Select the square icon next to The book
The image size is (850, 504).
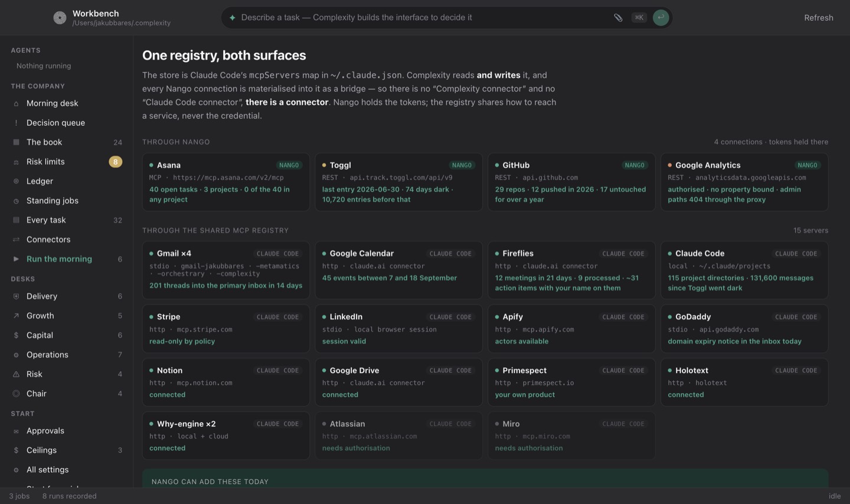click(x=16, y=142)
